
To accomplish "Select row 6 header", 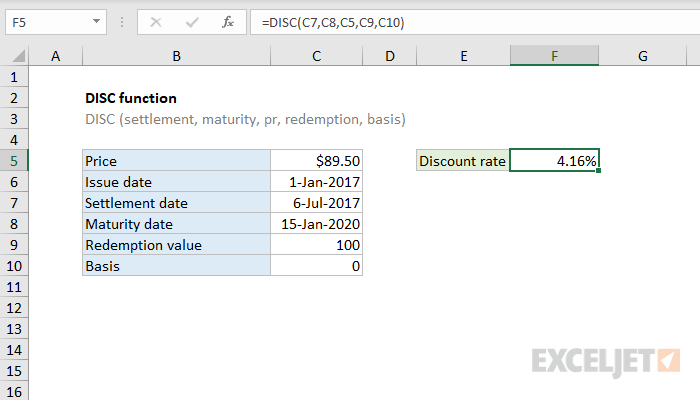I will 14,182.
